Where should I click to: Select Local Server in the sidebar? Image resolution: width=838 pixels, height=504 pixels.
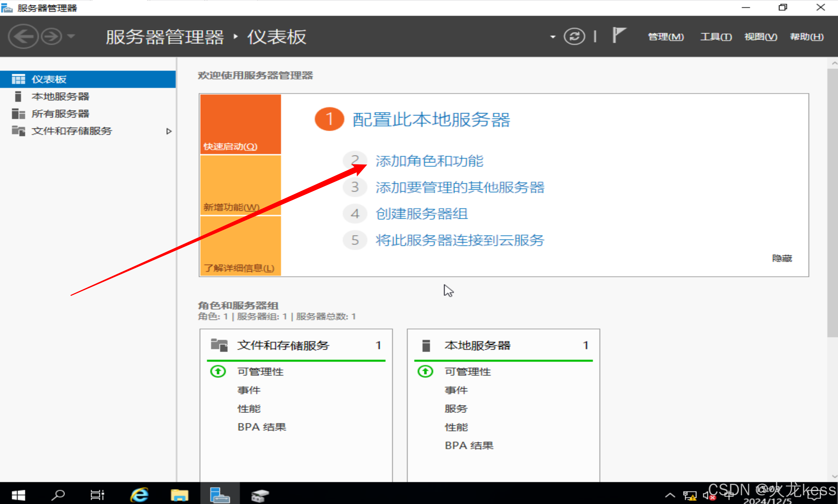60,96
